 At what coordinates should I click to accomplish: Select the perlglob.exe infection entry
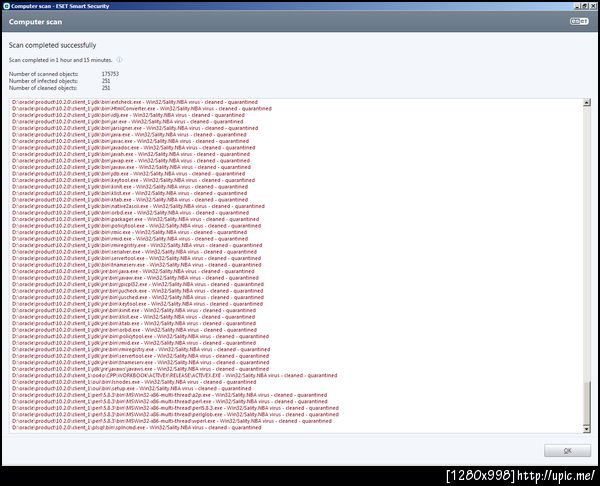pyautogui.click(x=175, y=414)
